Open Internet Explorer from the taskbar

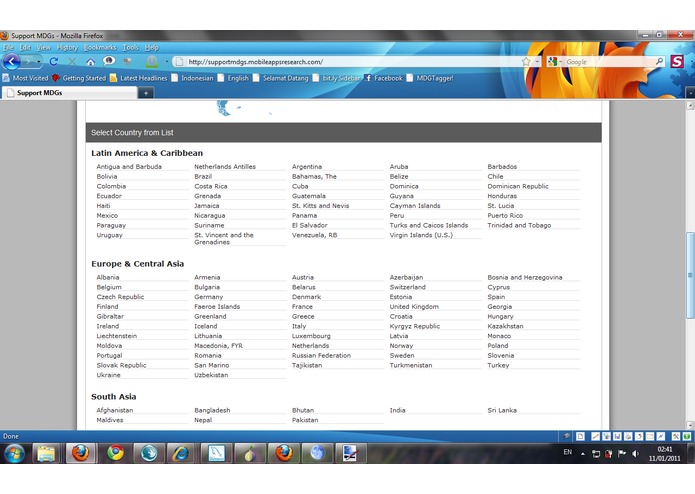pos(181,453)
